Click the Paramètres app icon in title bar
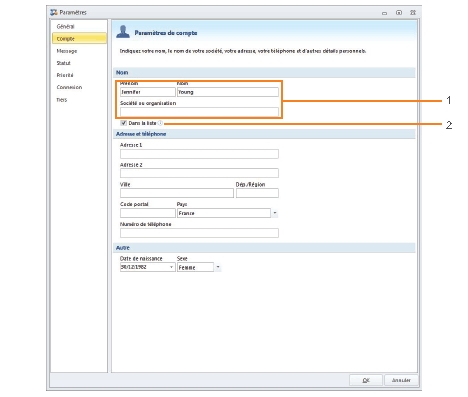468x397 pixels. click(54, 12)
